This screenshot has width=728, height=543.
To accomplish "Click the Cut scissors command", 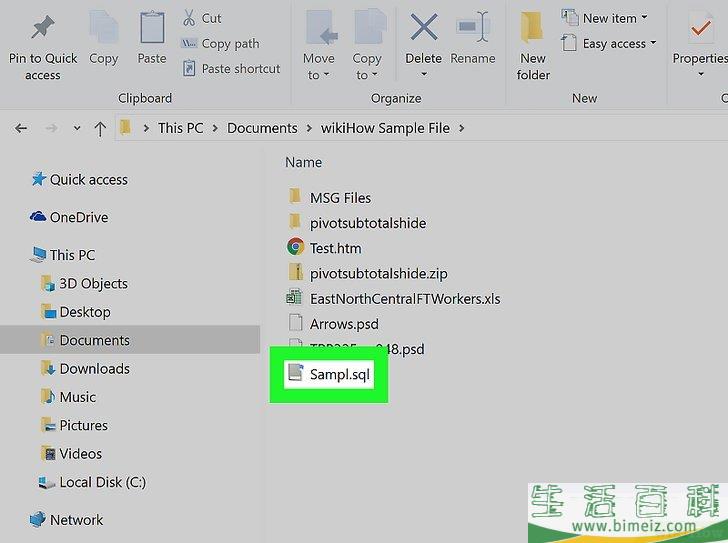I will pyautogui.click(x=202, y=18).
